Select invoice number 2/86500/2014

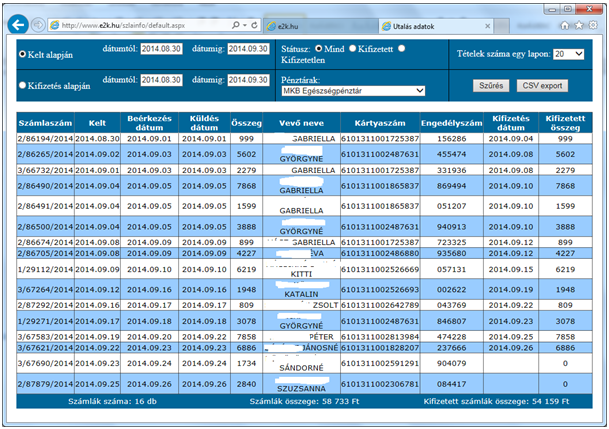coord(45,227)
